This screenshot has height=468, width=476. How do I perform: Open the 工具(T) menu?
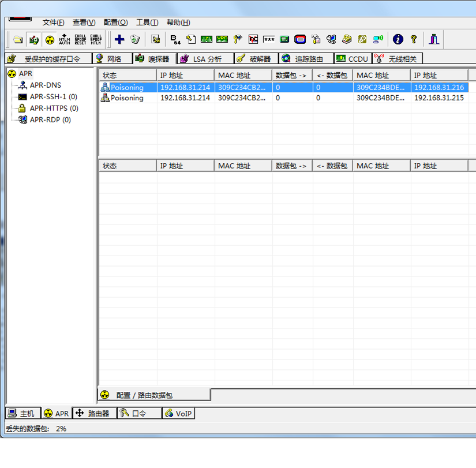click(x=147, y=23)
